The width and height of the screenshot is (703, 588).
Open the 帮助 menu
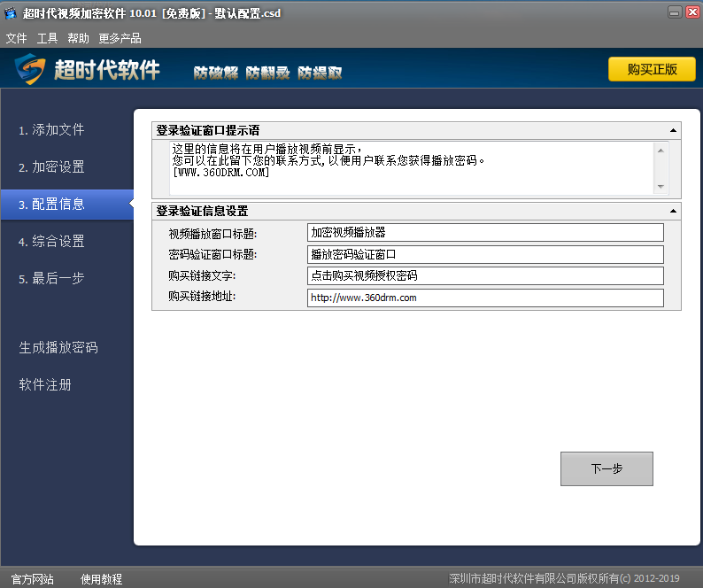[78, 38]
